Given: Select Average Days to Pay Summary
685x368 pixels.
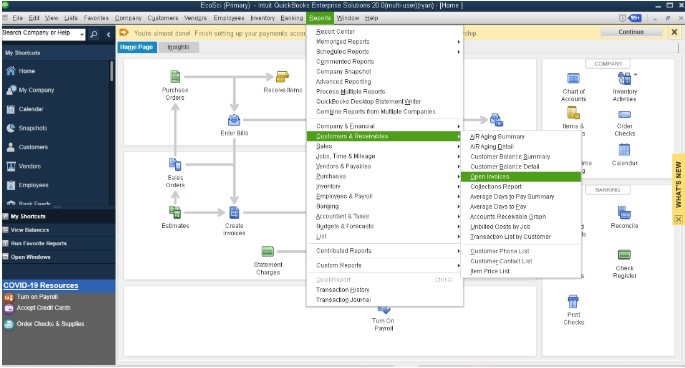Looking at the screenshot, I should point(521,197).
